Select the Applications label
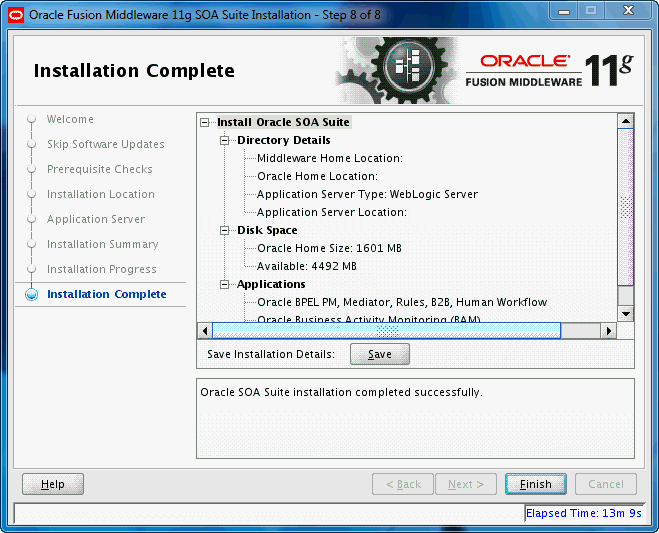Viewport: 659px width, 533px height. (x=271, y=285)
